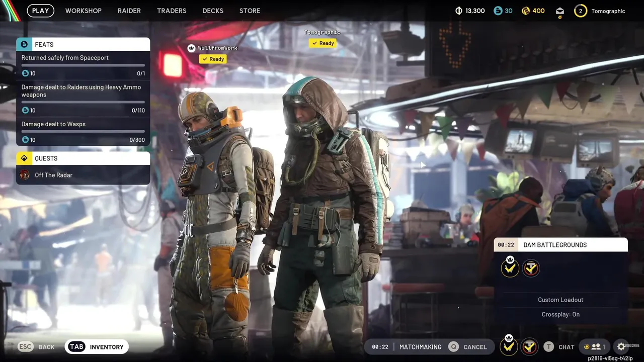Open the settings gear icon
Image resolution: width=644 pixels, height=362 pixels.
[621, 346]
